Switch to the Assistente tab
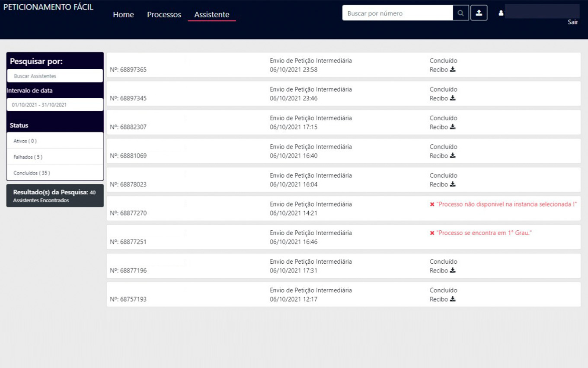 point(211,15)
